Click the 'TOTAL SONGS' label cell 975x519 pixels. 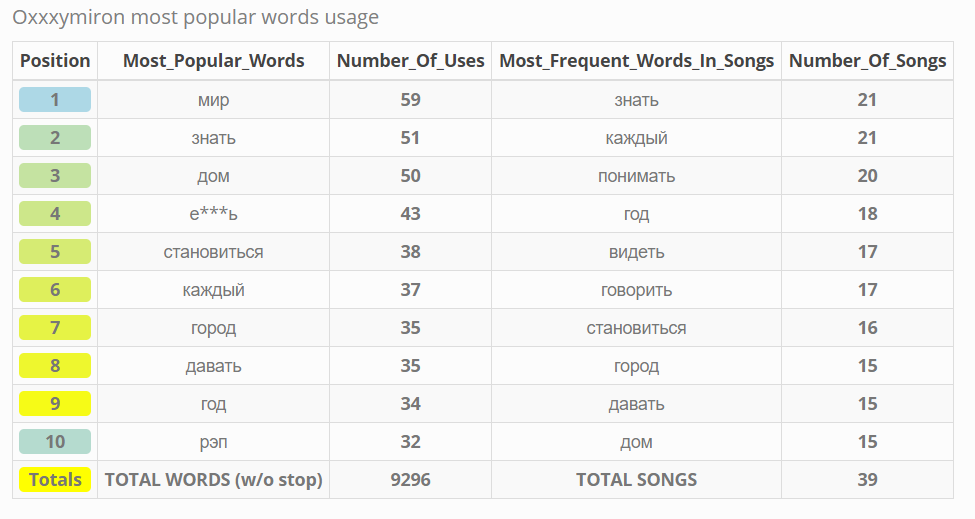[x=636, y=480]
